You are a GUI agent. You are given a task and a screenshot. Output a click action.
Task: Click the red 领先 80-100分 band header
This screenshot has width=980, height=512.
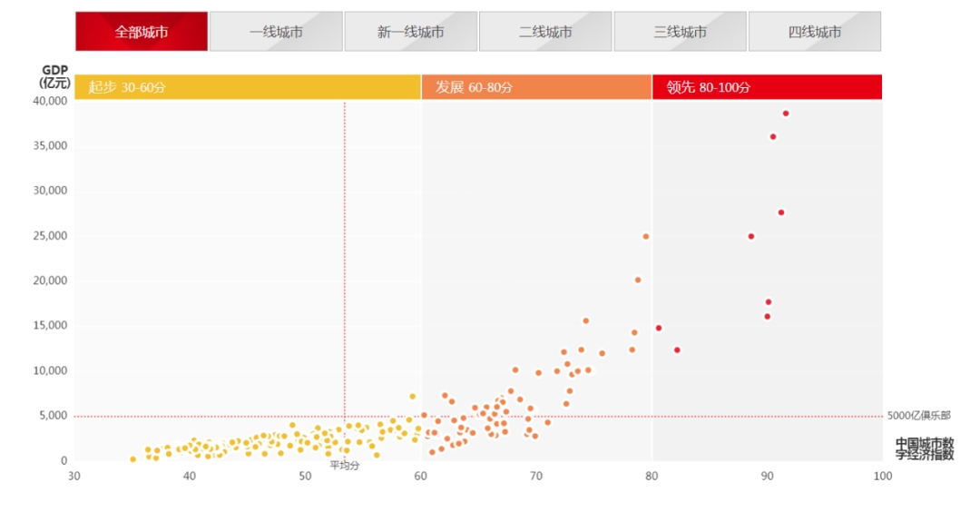click(x=767, y=87)
